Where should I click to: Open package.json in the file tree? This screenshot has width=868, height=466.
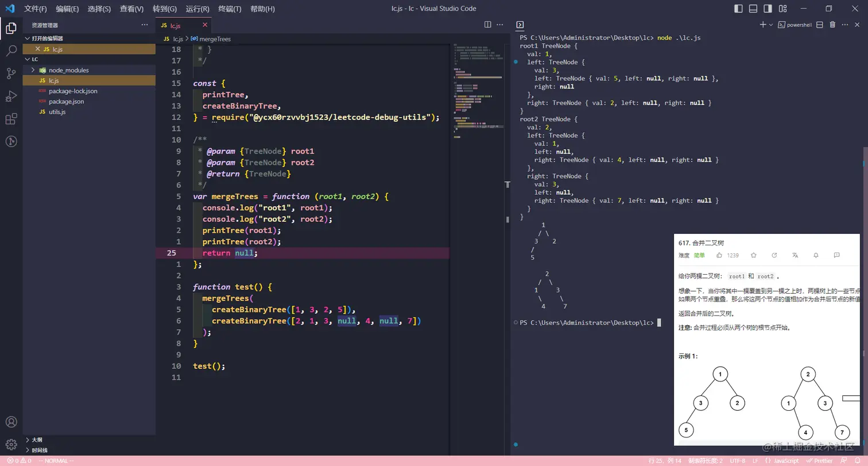(89, 101)
